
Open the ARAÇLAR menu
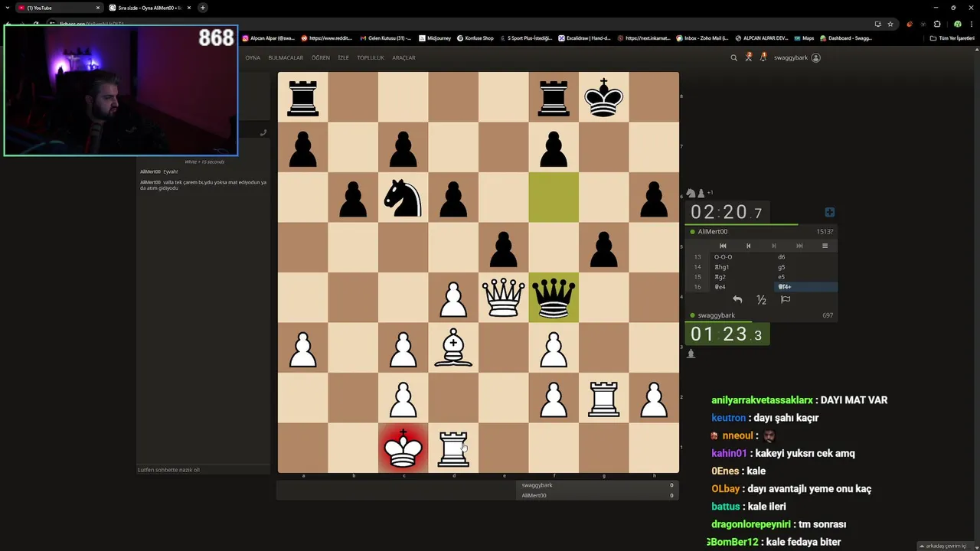pyautogui.click(x=403, y=57)
